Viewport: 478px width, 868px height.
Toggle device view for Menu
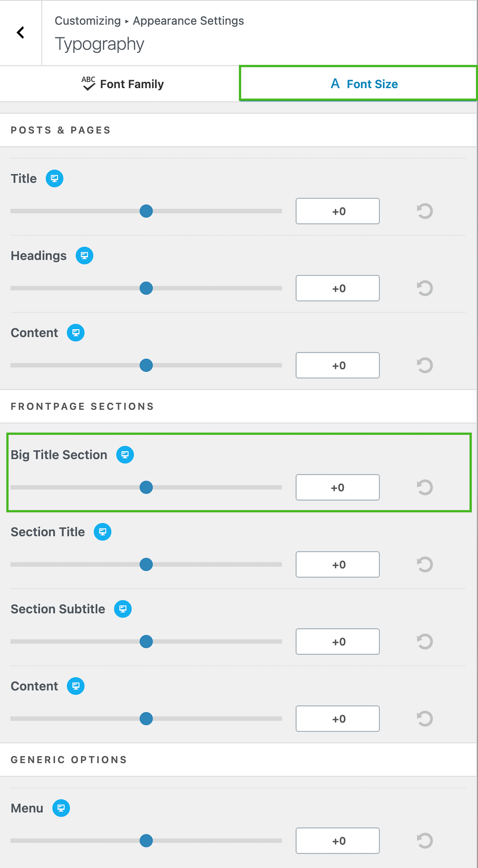(61, 808)
